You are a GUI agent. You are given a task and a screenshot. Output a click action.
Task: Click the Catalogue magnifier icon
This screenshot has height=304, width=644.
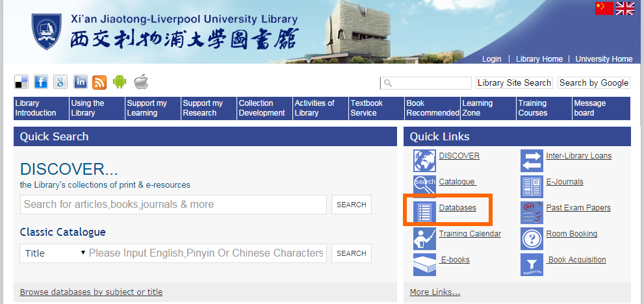(x=425, y=186)
